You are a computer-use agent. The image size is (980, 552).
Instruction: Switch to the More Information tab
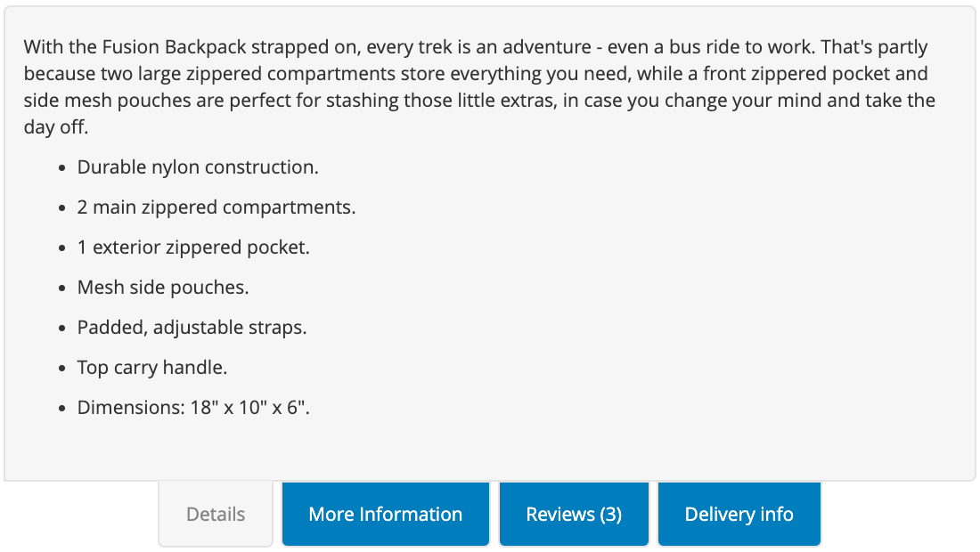386,514
